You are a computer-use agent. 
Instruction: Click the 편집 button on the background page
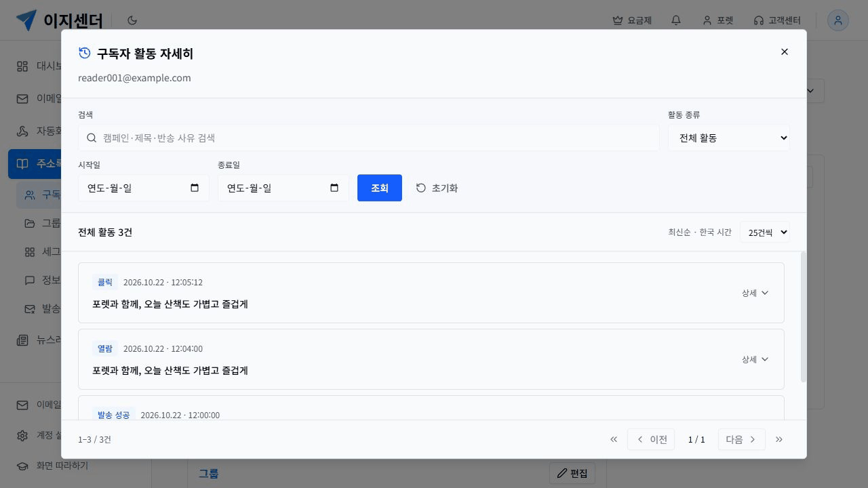coord(572,473)
